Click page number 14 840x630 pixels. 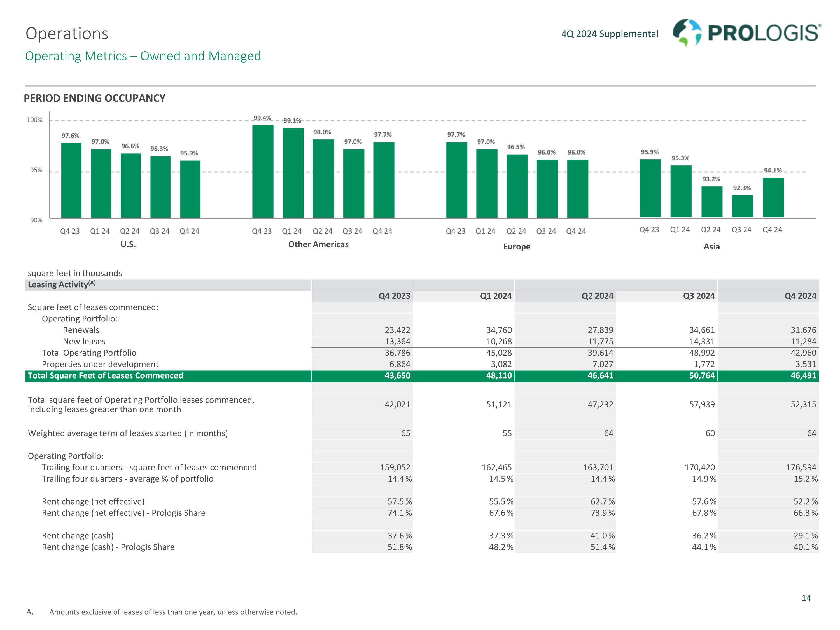pyautogui.click(x=806, y=598)
